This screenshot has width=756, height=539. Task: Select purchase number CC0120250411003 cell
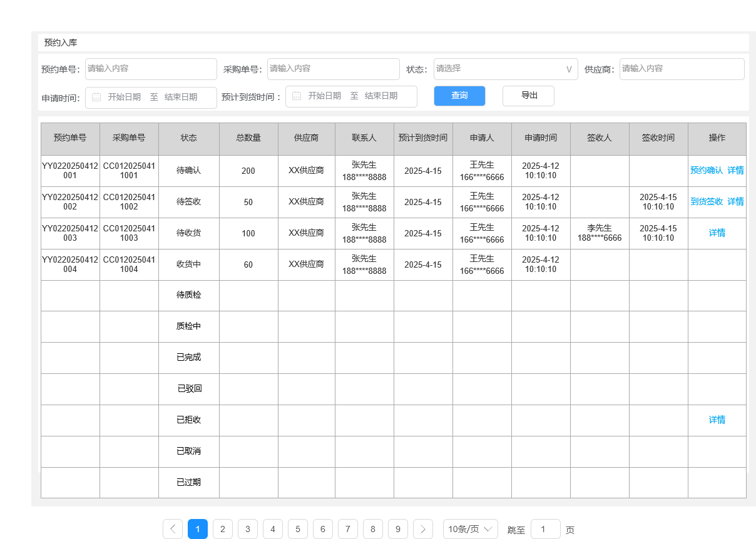(x=129, y=233)
